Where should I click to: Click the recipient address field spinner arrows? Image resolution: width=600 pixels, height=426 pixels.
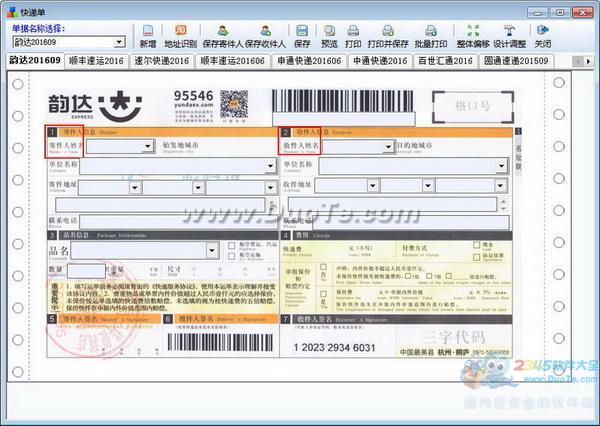click(x=504, y=205)
